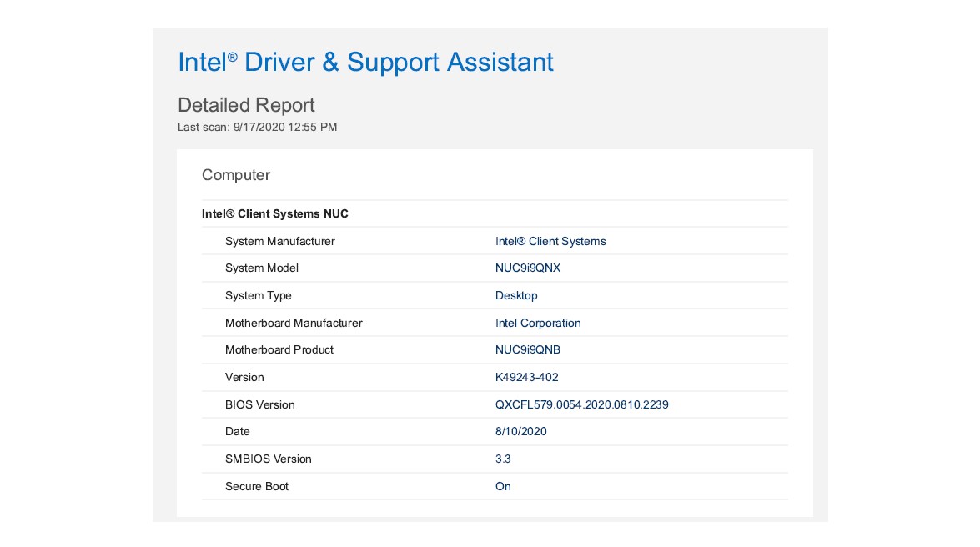This screenshot has height=547, width=980.
Task: Select the Computer section heading
Action: pyautogui.click(x=236, y=175)
